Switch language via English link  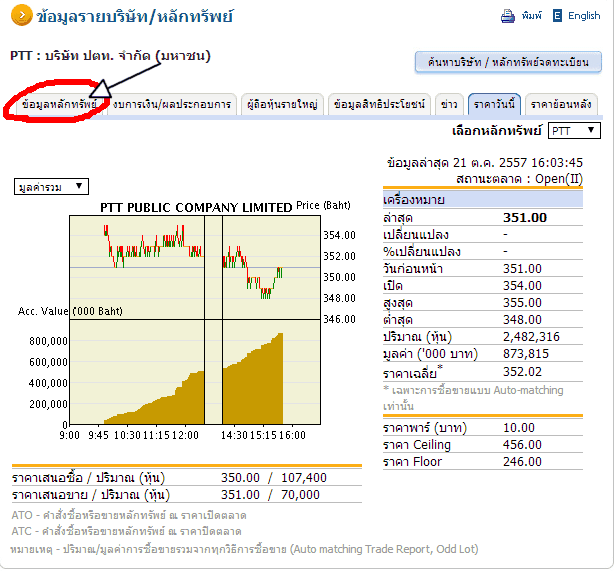(x=584, y=16)
